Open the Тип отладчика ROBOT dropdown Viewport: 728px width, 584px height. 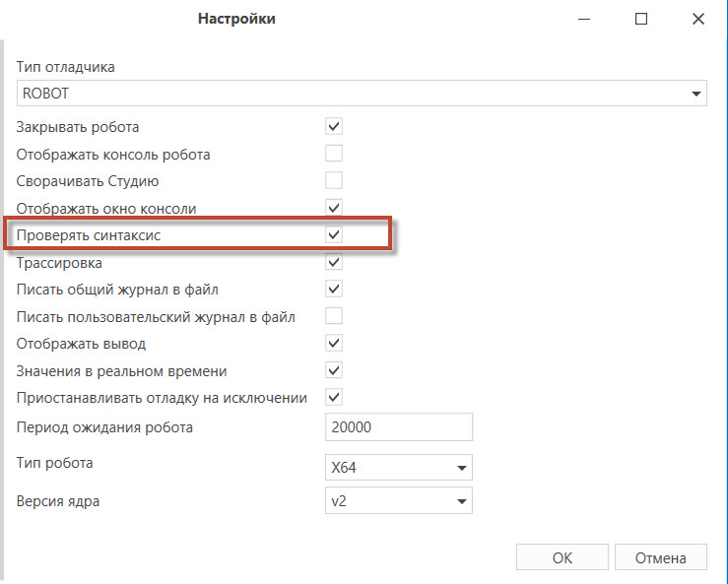pyautogui.click(x=362, y=94)
